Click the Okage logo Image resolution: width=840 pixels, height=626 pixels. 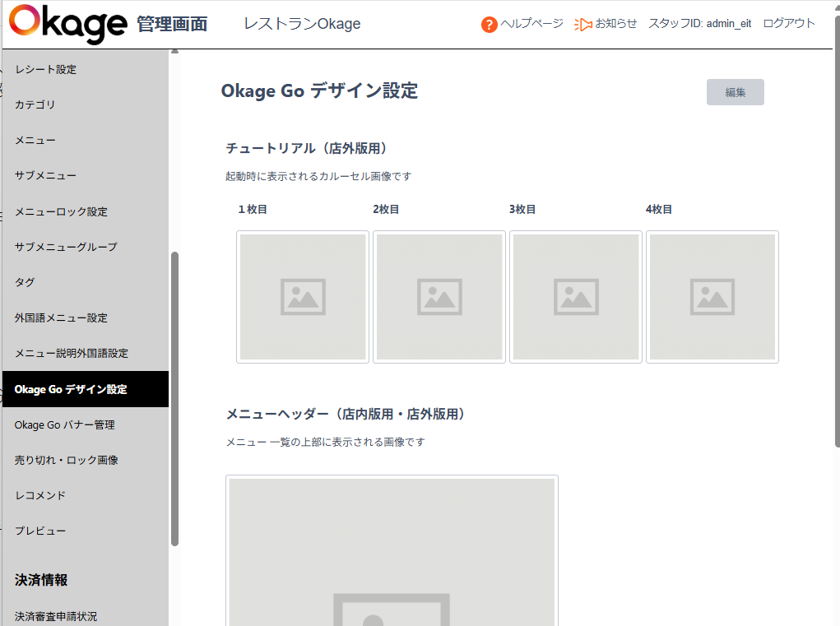coord(67,24)
